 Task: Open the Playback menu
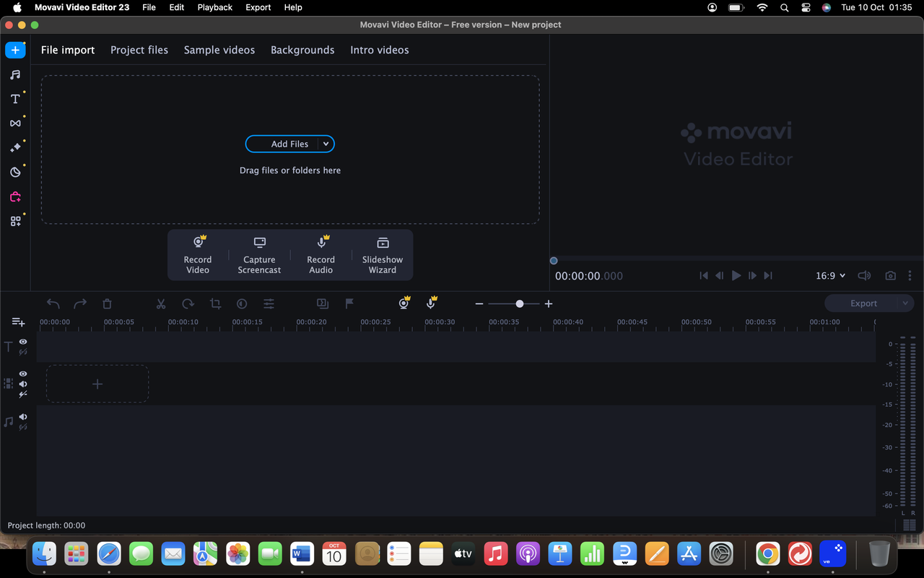click(215, 7)
